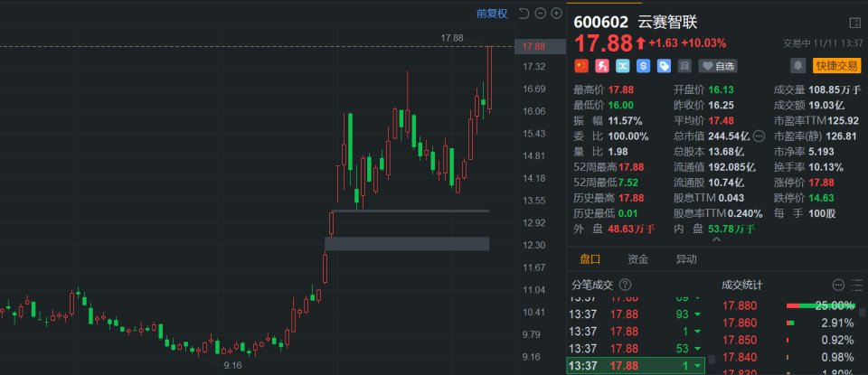Open the gray notes bookmark icon
The height and width of the screenshot is (375, 868).
click(x=684, y=66)
